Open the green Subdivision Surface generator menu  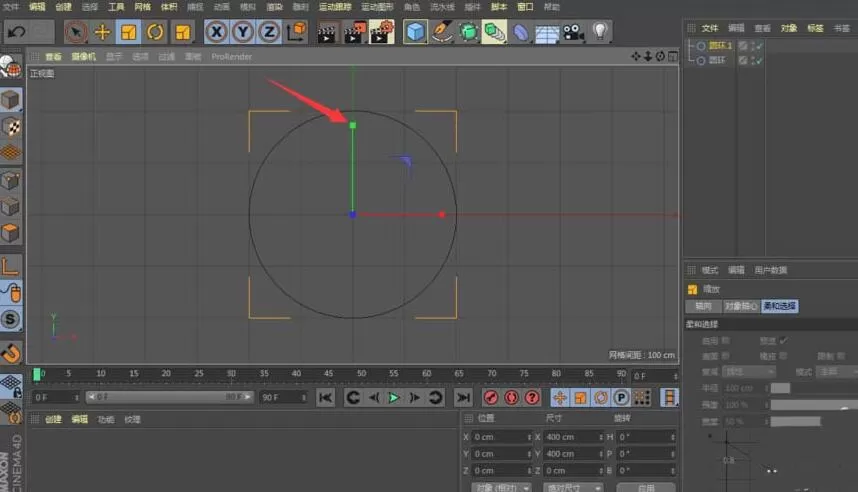pyautogui.click(x=468, y=32)
